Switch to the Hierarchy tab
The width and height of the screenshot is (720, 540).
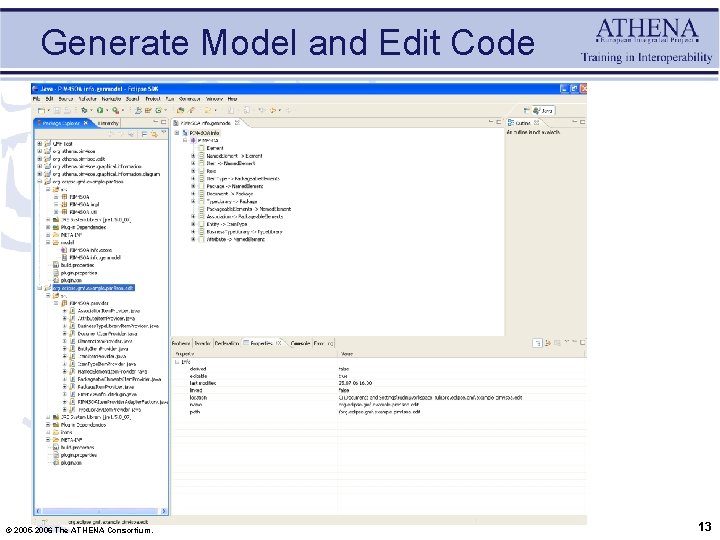[x=108, y=123]
